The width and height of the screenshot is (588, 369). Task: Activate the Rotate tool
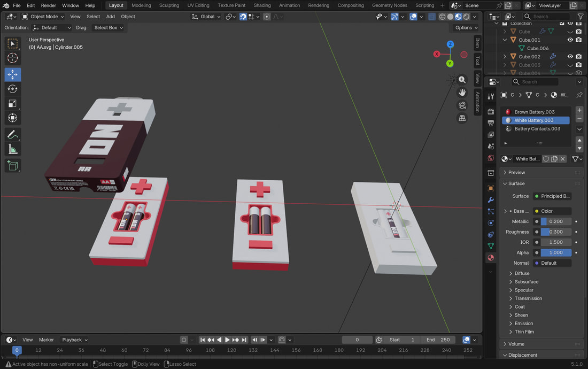coord(13,89)
